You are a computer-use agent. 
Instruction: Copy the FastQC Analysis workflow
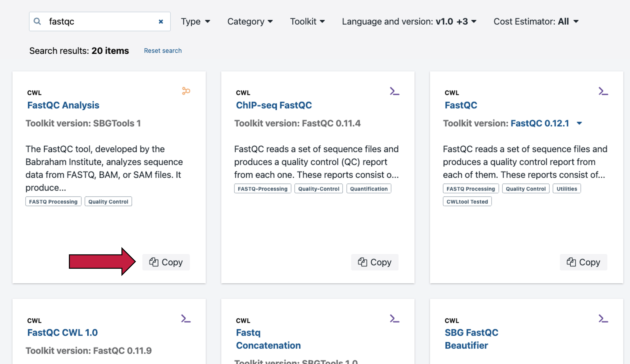pyautogui.click(x=166, y=262)
